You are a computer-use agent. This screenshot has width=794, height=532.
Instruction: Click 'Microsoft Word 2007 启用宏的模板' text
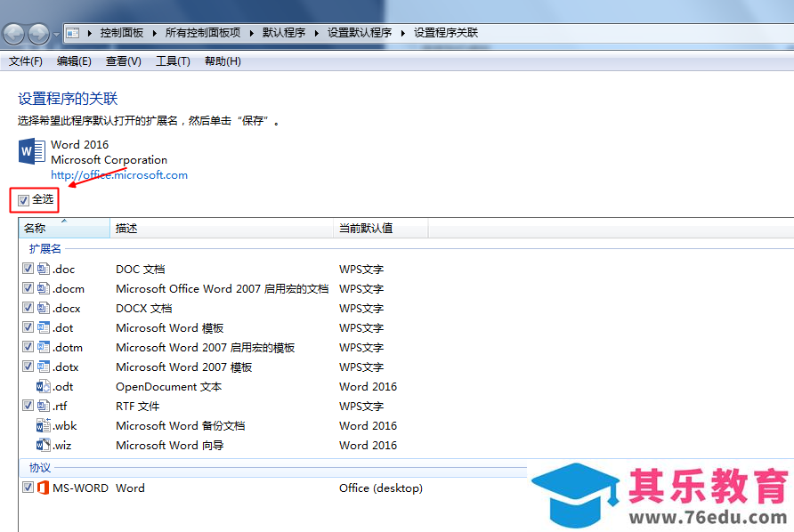click(205, 348)
